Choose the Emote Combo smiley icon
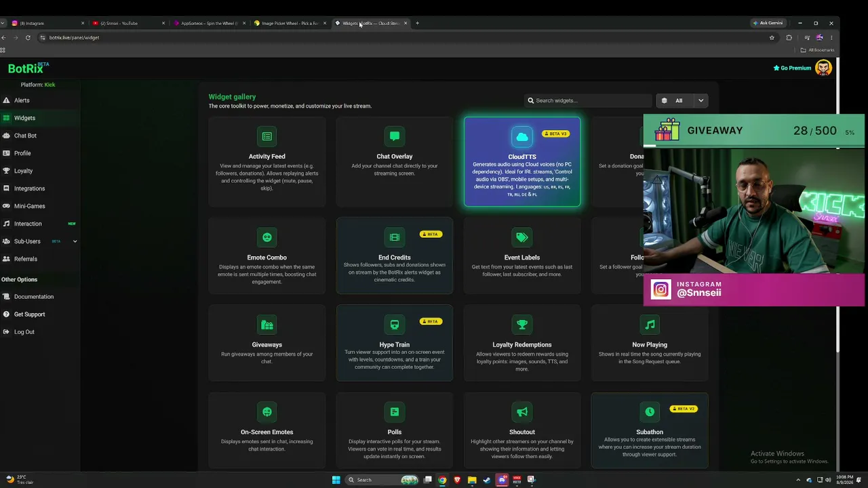The image size is (868, 488). pyautogui.click(x=267, y=237)
